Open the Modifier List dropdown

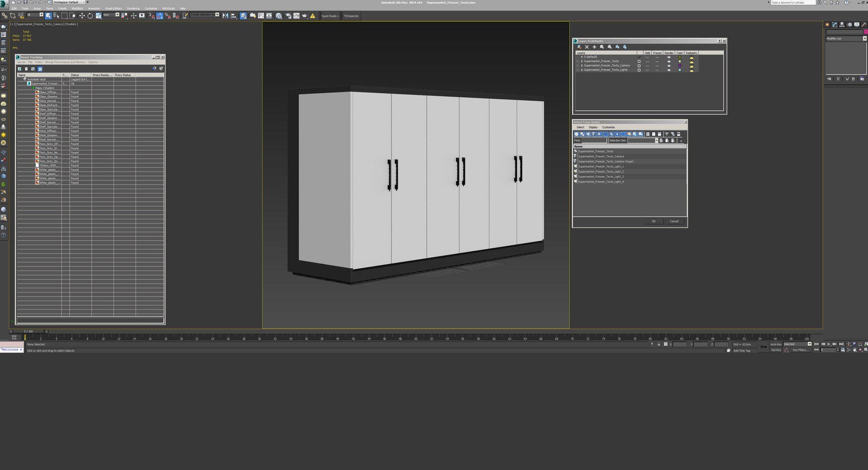[846, 38]
